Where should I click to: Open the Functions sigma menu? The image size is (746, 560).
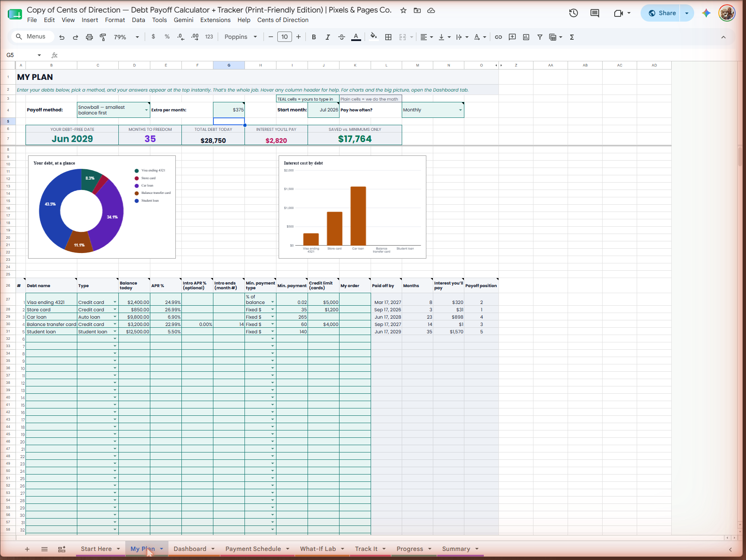pyautogui.click(x=572, y=37)
